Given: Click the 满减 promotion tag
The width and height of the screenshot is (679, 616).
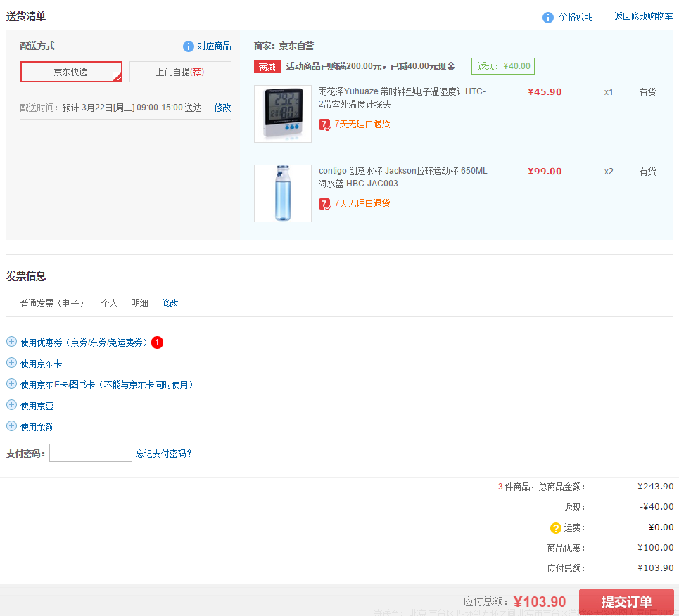Looking at the screenshot, I should point(267,67).
